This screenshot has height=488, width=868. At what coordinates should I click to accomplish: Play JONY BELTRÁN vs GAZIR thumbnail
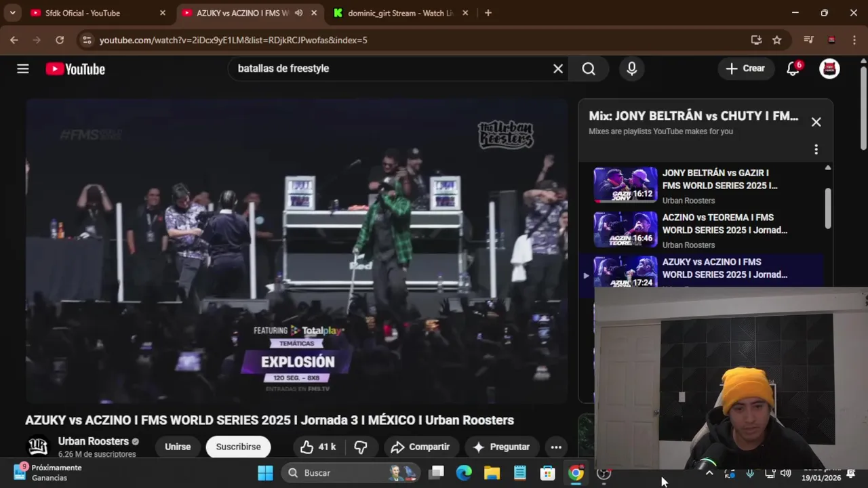(x=625, y=184)
